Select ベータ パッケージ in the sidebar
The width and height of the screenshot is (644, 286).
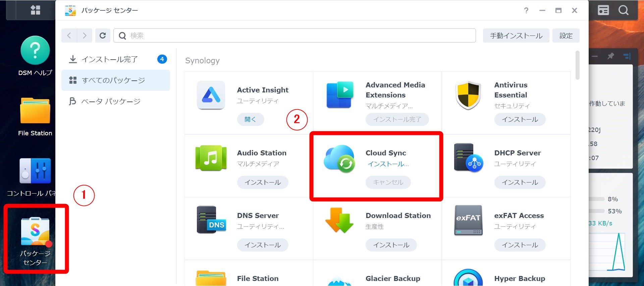[x=116, y=101]
